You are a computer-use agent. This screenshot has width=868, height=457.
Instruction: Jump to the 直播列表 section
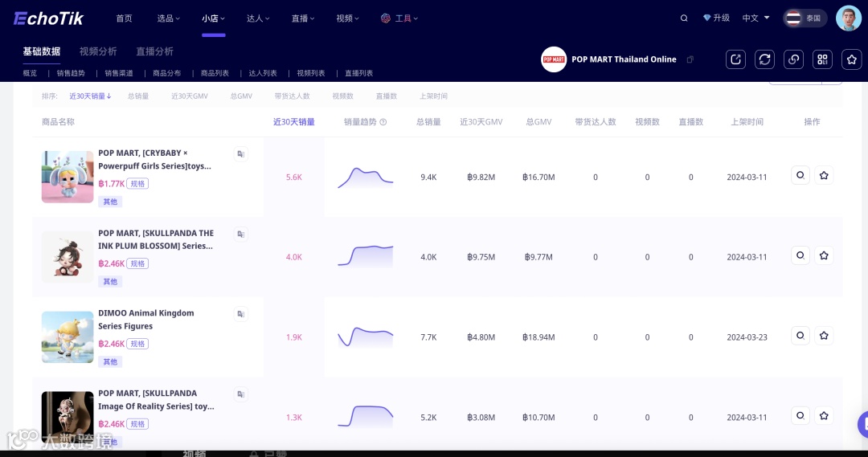358,73
